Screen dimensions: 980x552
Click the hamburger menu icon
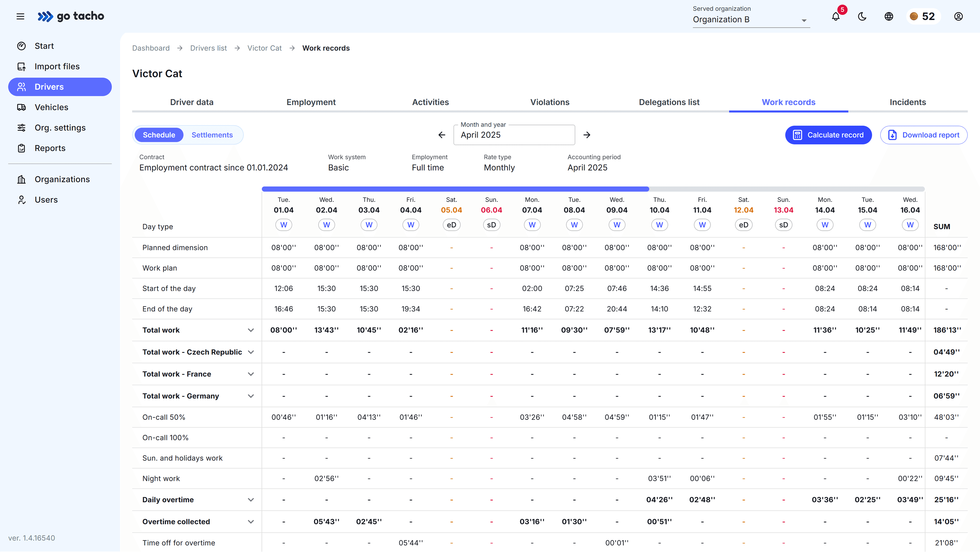click(20, 16)
